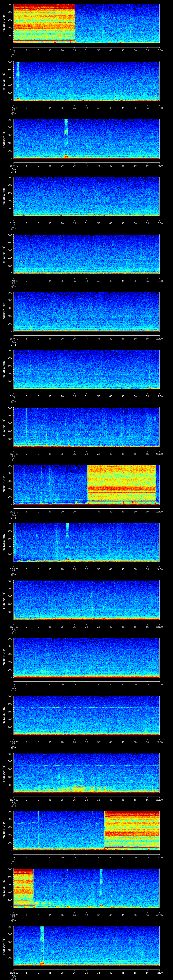Click the '22:00' end time label
Image resolution: width=173 pixels, height=980 pixels.
(x=160, y=454)
